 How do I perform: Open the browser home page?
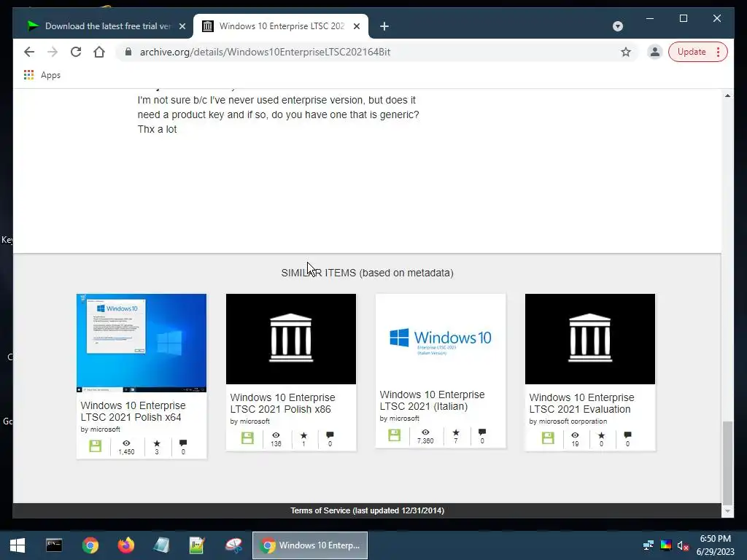[x=99, y=52]
